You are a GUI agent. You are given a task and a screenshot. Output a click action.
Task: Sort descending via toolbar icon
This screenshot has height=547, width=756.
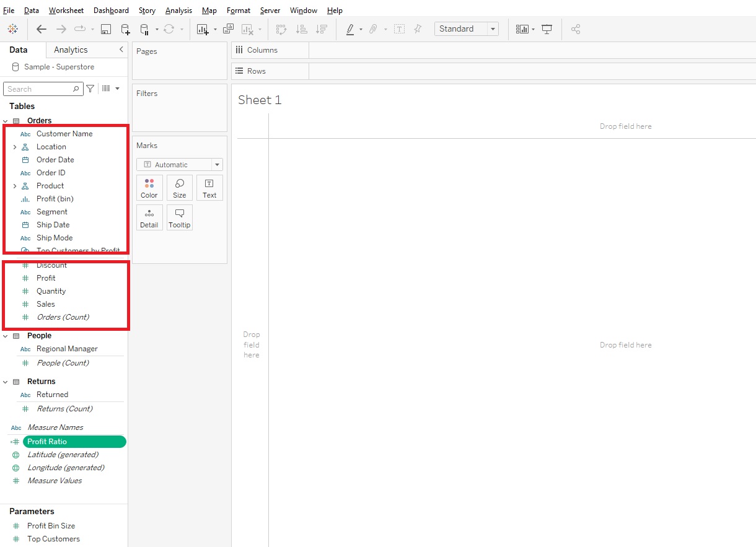pos(321,29)
